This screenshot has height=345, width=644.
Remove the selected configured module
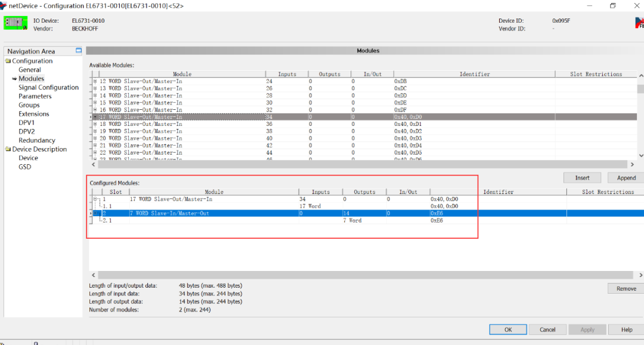(x=626, y=289)
